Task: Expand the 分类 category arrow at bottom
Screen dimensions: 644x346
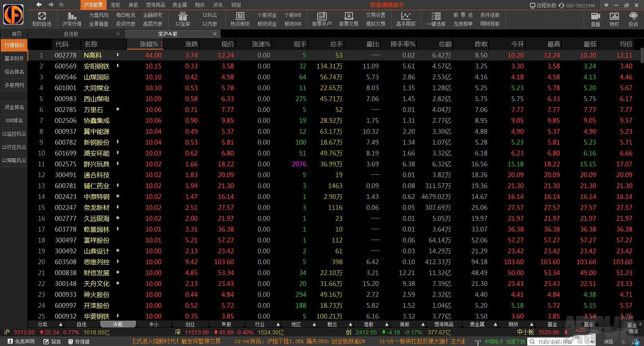Action: tap(61, 324)
